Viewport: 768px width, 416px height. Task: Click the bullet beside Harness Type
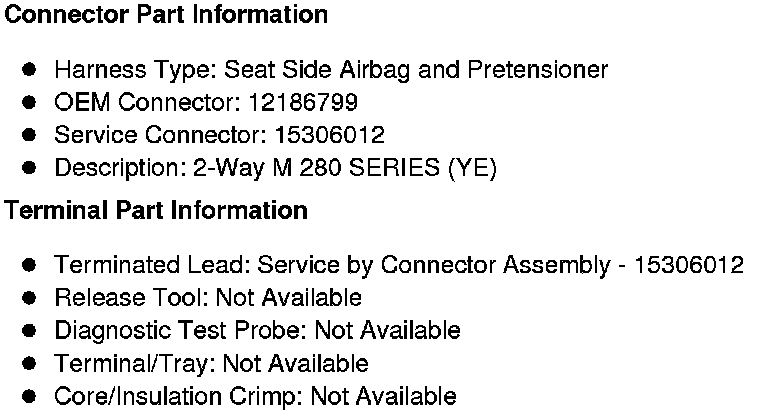30,70
